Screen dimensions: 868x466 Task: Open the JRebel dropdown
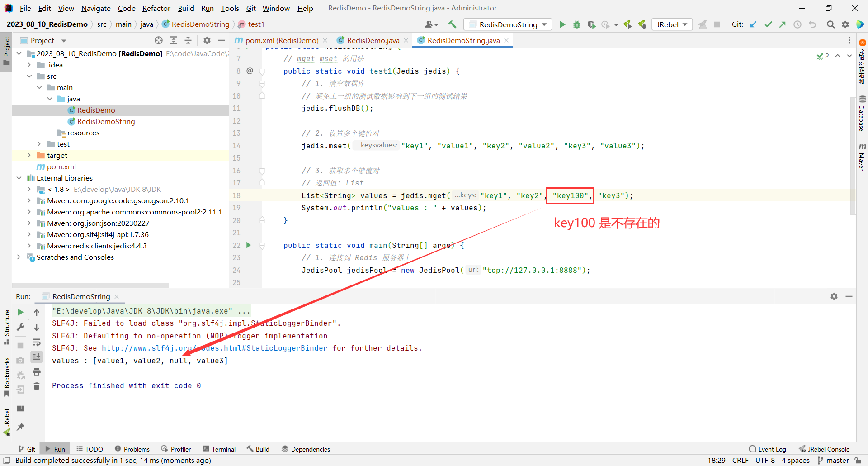[672, 24]
